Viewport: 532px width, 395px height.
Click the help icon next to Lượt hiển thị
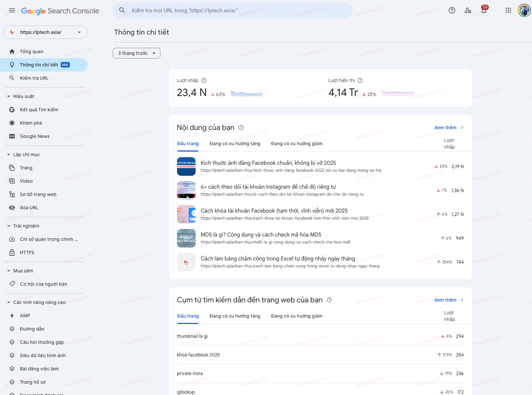coord(360,80)
